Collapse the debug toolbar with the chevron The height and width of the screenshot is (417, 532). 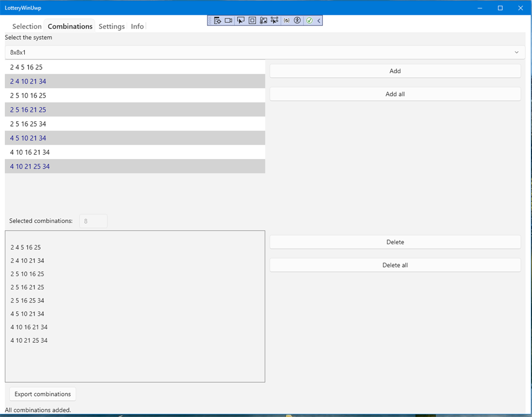pos(319,20)
